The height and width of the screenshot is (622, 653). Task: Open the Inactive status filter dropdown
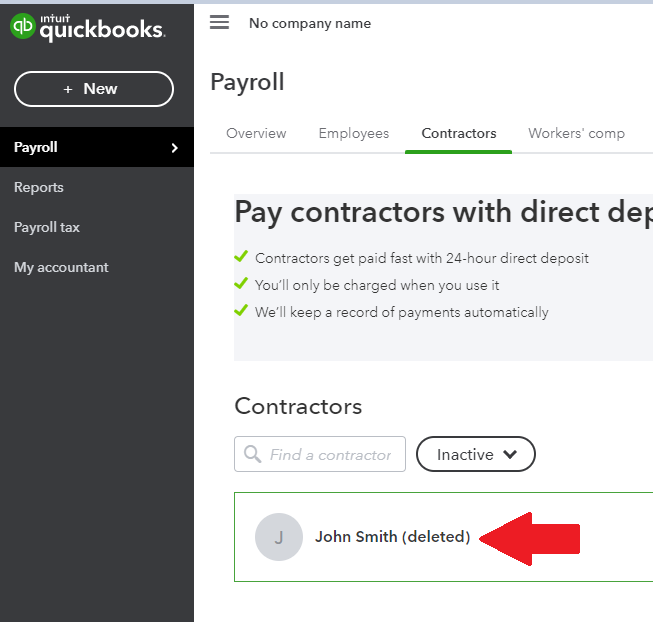coord(476,454)
